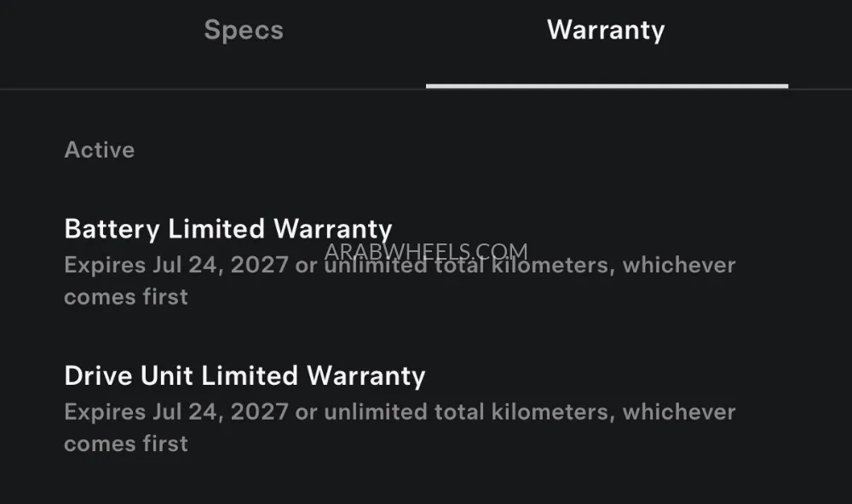Click the word 'Expires' under Drive Unit warranty
The height and width of the screenshot is (504, 852).
point(105,412)
